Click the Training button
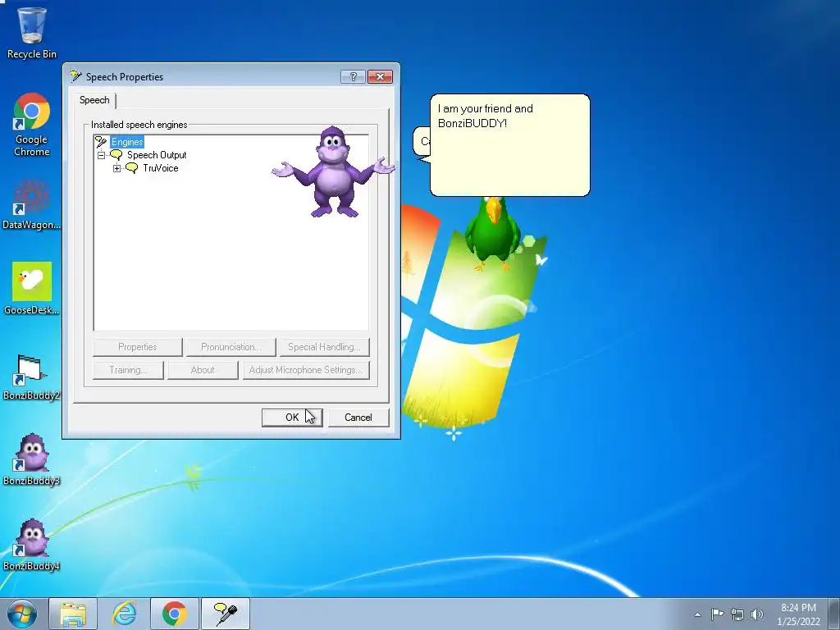Screen dimensions: 840x630 coord(128,370)
